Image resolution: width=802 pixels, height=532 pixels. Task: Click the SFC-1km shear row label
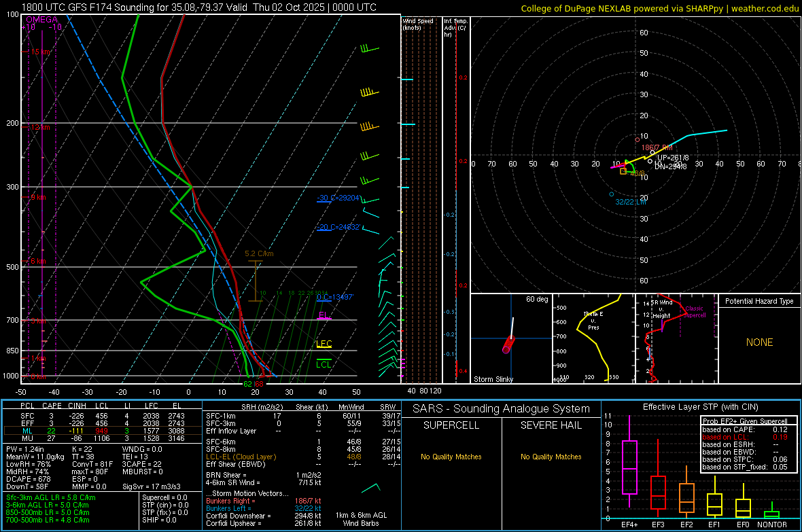(221, 416)
